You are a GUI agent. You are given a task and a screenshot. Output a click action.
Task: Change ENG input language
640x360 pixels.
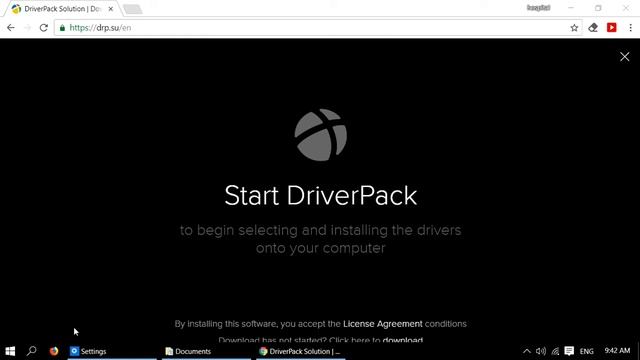point(587,351)
